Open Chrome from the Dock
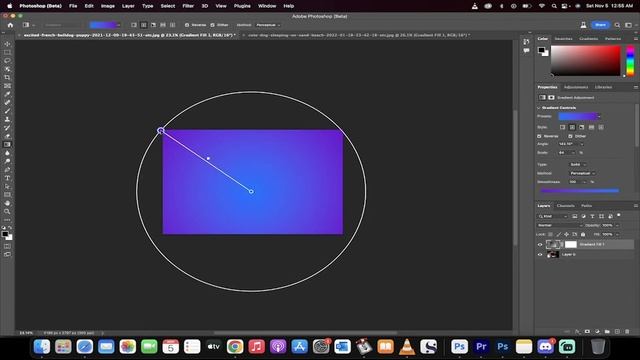Screen dimensions: 640x360 point(235,347)
